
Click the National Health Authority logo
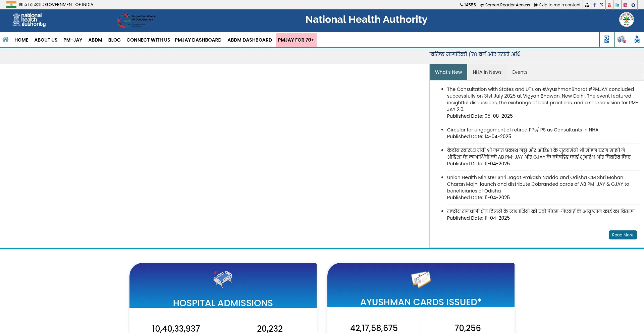tap(29, 20)
